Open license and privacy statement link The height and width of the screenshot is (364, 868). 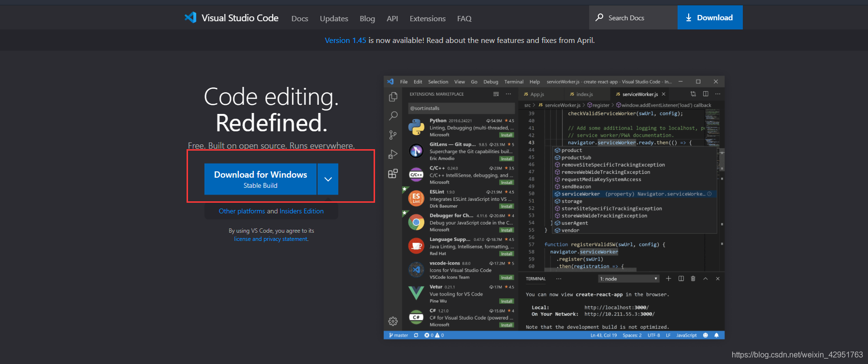pos(271,239)
